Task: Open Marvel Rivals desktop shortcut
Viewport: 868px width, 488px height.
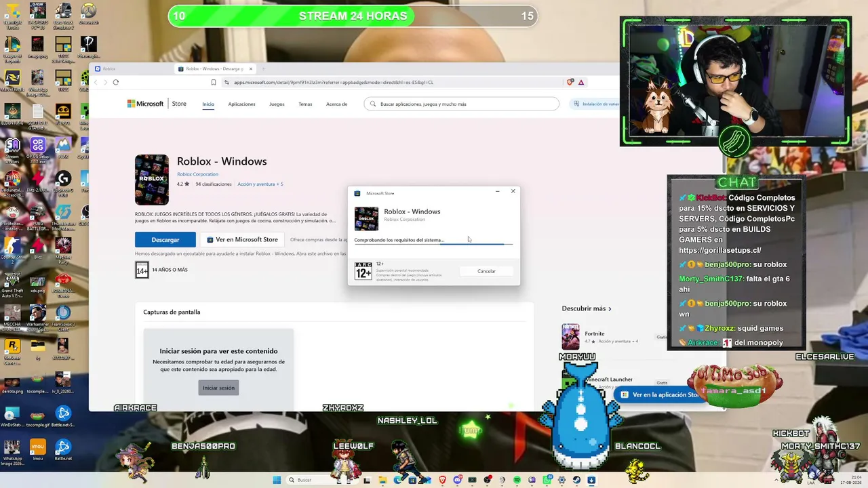Action: [x=12, y=81]
